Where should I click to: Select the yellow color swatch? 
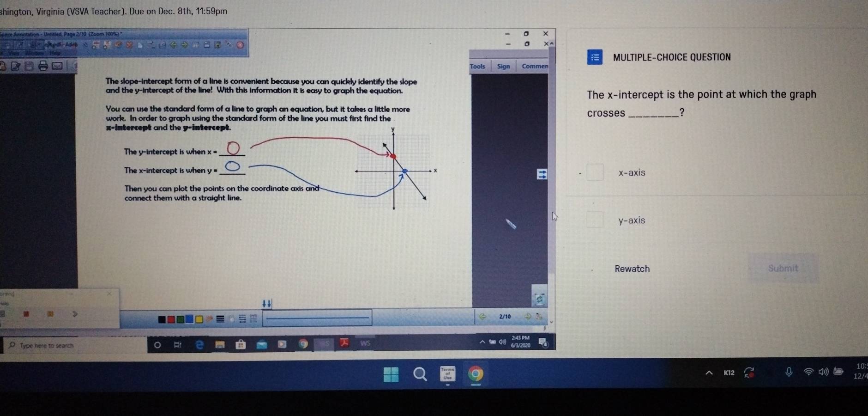point(199,319)
